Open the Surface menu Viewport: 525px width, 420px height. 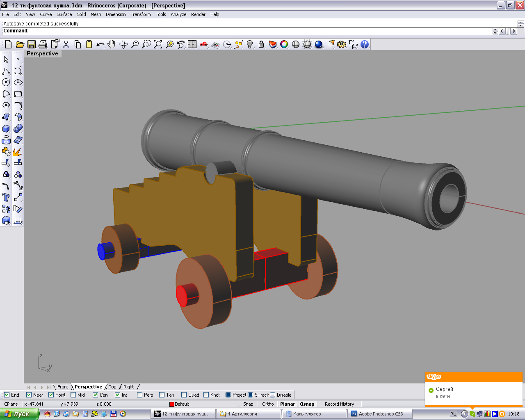[64, 14]
